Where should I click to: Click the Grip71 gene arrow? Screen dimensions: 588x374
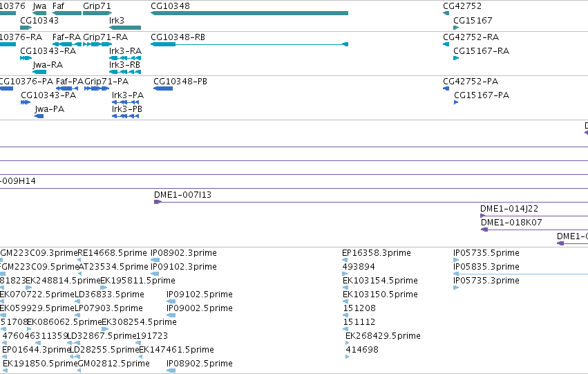click(x=97, y=13)
